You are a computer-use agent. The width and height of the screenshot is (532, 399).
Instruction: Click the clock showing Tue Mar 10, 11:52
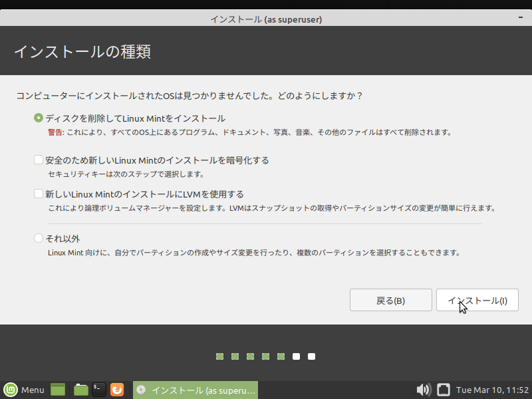[x=492, y=390]
